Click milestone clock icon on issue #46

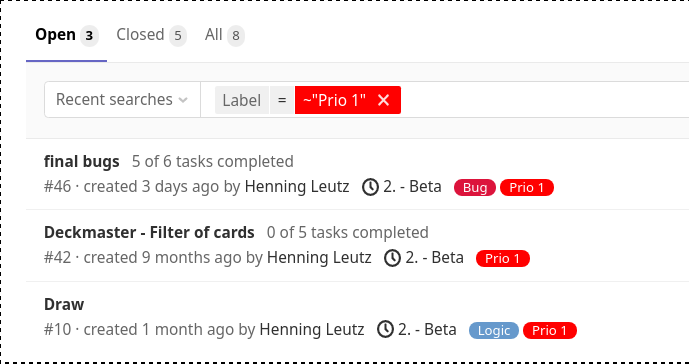click(x=370, y=187)
